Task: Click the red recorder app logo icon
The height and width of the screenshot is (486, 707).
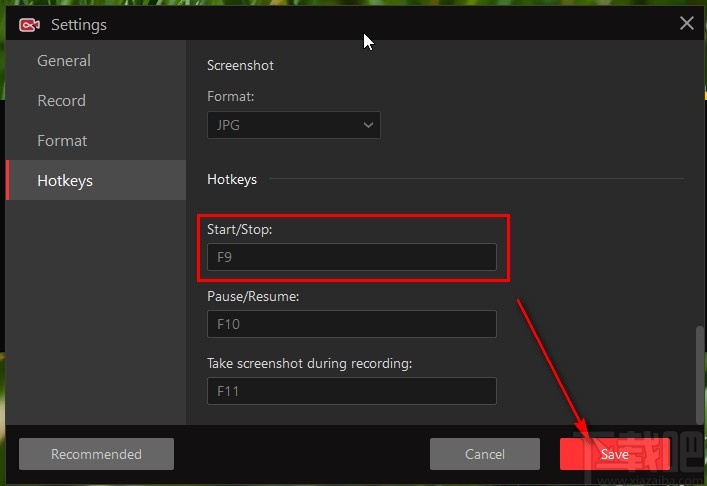Action: coord(29,24)
